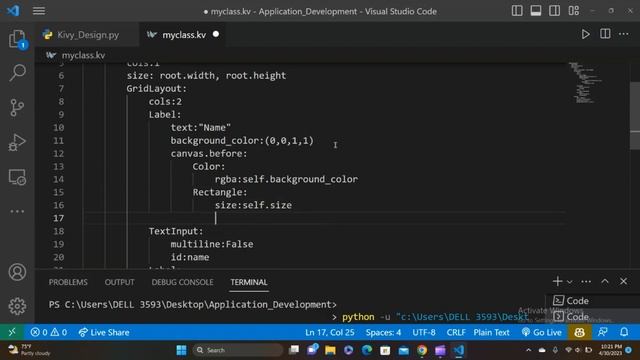This screenshot has height=360, width=640.
Task: Click Ln 17, Col 25 cursor position
Action: click(x=329, y=332)
